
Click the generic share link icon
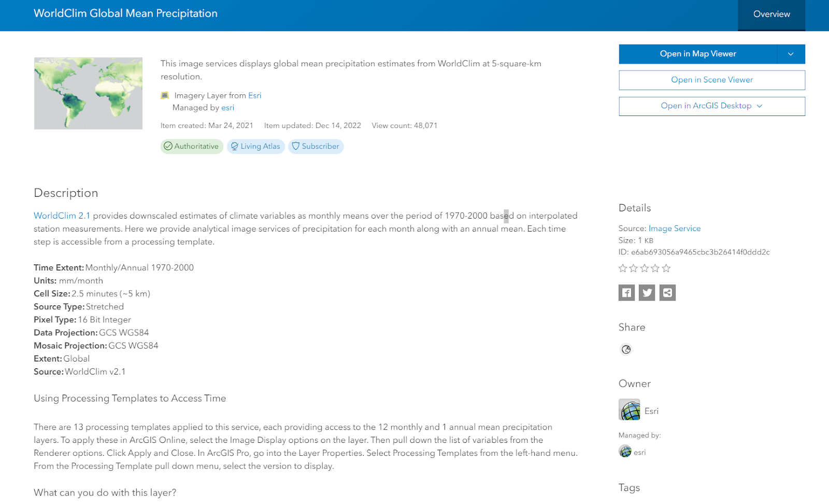pos(667,293)
